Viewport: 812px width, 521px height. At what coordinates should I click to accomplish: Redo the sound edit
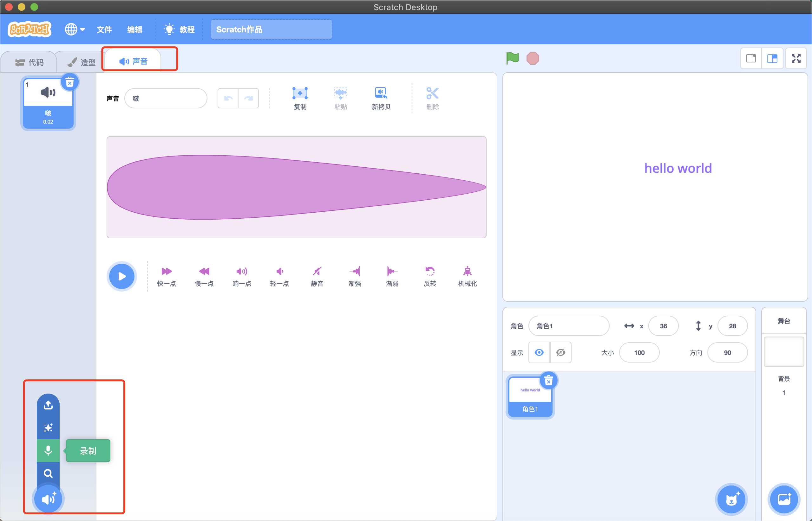point(249,99)
